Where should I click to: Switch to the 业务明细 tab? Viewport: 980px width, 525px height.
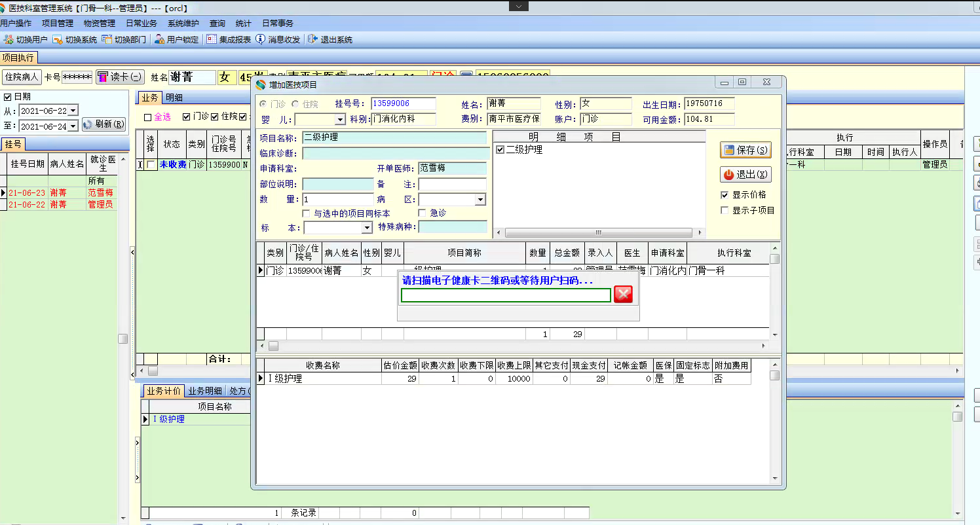(x=204, y=391)
